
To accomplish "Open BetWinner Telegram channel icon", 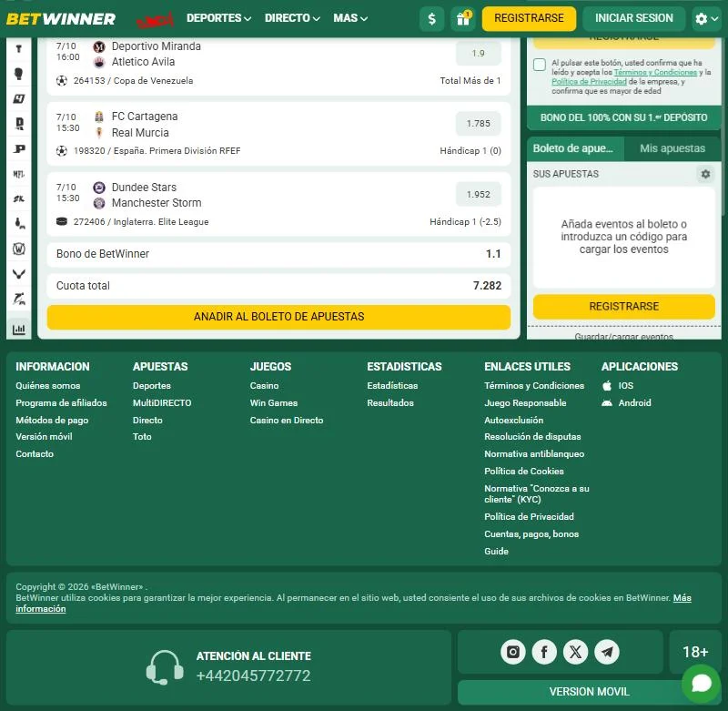I will tap(607, 652).
